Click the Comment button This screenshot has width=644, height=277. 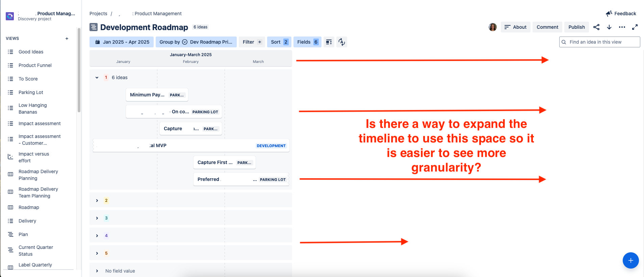pyautogui.click(x=547, y=27)
